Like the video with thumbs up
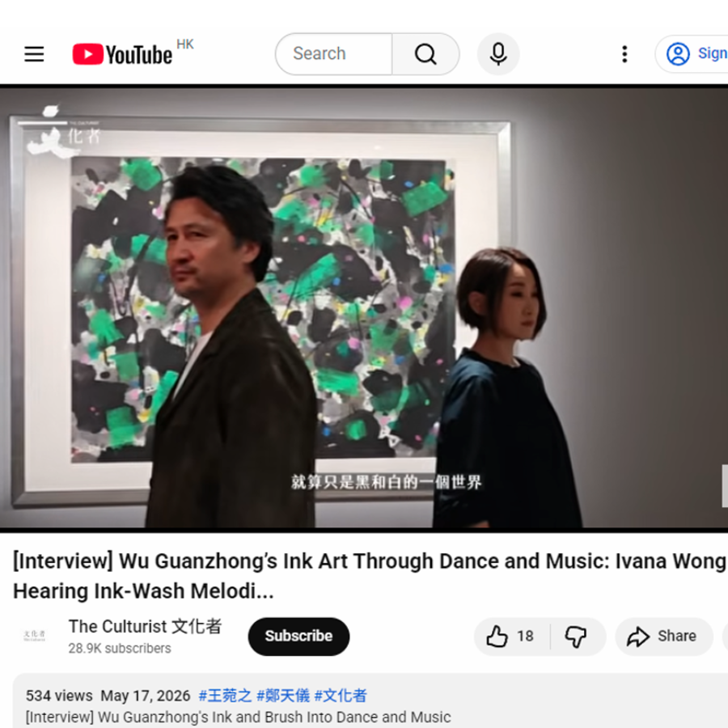728x728 pixels. [512, 636]
